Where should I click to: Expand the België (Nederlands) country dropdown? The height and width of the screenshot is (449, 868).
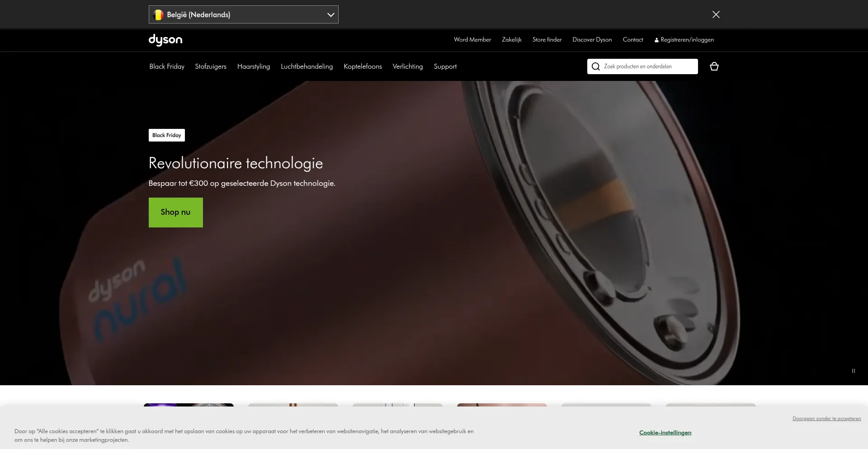330,14
